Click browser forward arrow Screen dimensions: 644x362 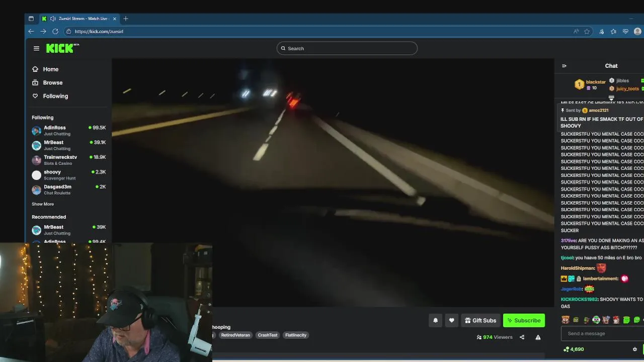(43, 31)
